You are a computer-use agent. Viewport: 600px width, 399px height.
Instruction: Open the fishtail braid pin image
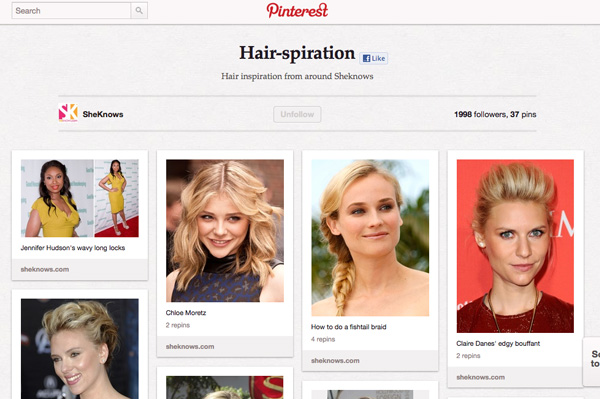click(370, 238)
